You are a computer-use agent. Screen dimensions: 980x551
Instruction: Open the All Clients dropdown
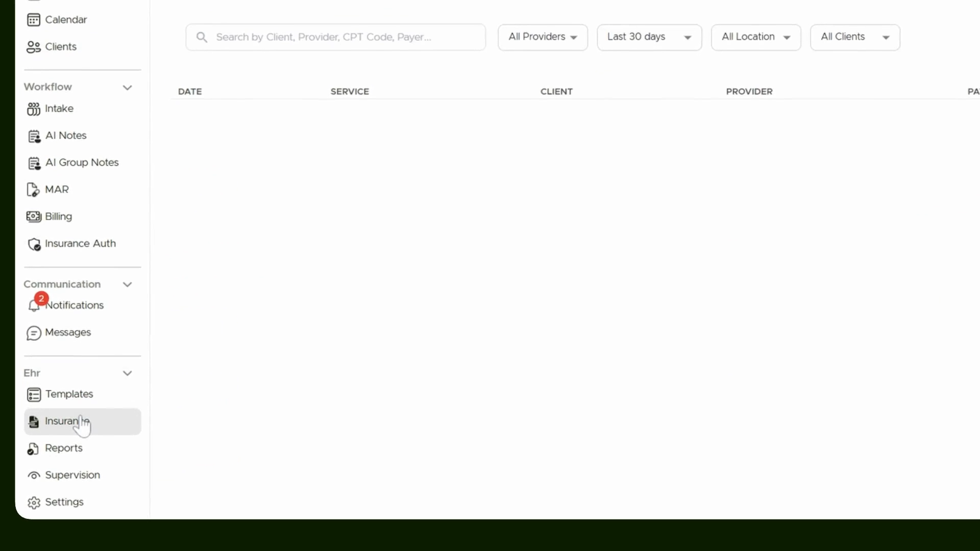click(855, 37)
